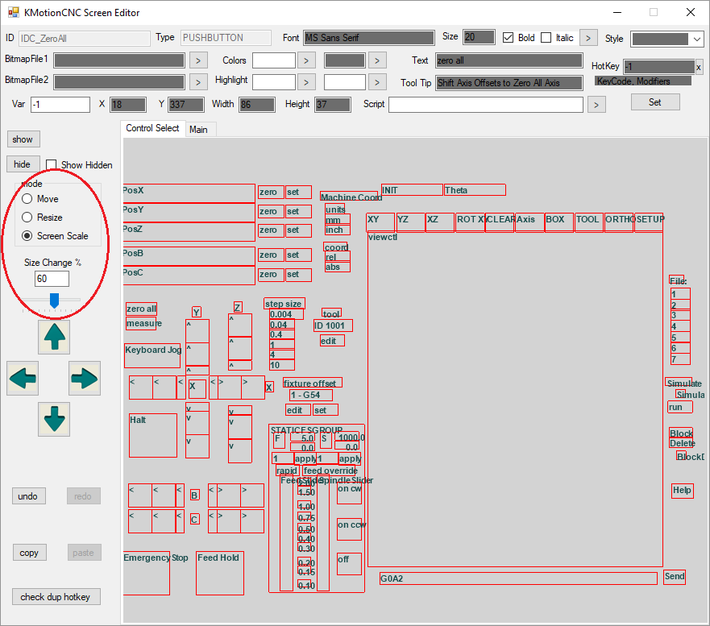Viewport: 710px width, 626px height.
Task: Click the green down arrow button
Action: [x=54, y=418]
